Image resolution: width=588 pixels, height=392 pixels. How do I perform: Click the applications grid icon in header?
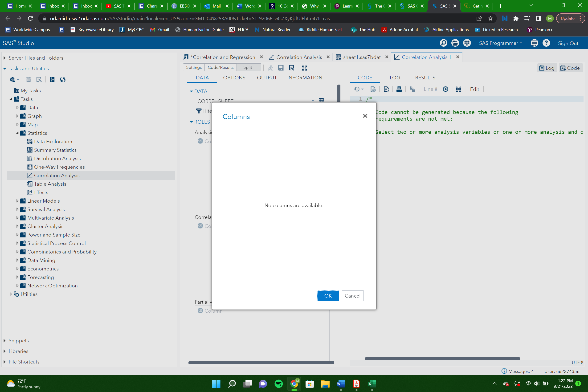click(467, 43)
